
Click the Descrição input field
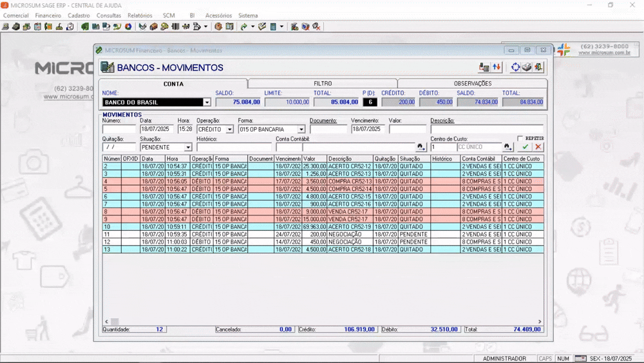487,129
